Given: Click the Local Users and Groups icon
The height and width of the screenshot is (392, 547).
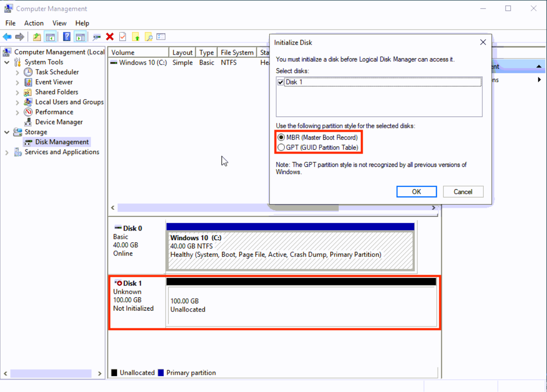Looking at the screenshot, I should [x=28, y=102].
